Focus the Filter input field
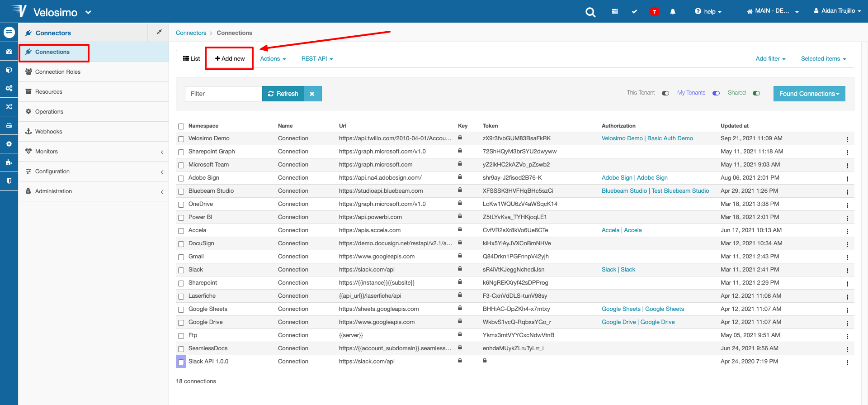 pyautogui.click(x=223, y=94)
